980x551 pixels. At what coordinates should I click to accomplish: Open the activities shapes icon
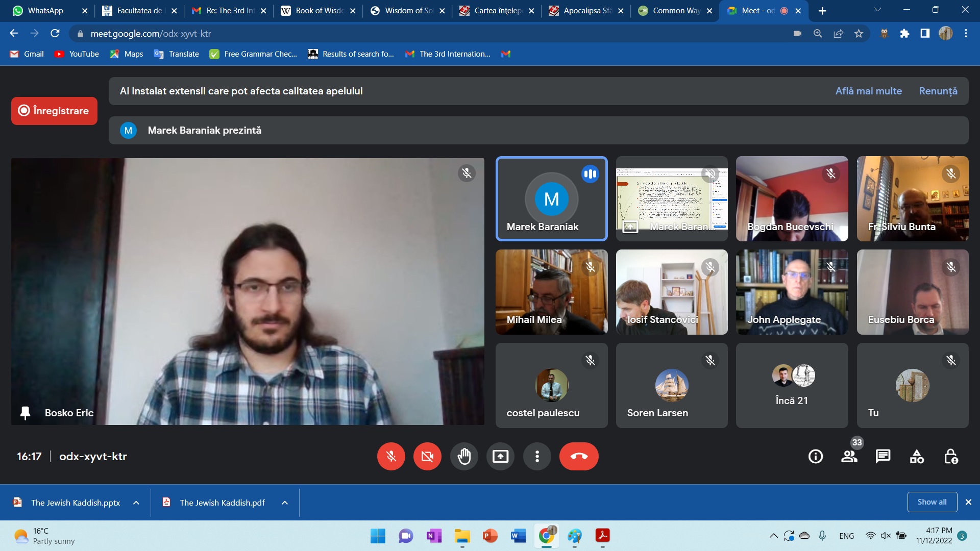[917, 456]
